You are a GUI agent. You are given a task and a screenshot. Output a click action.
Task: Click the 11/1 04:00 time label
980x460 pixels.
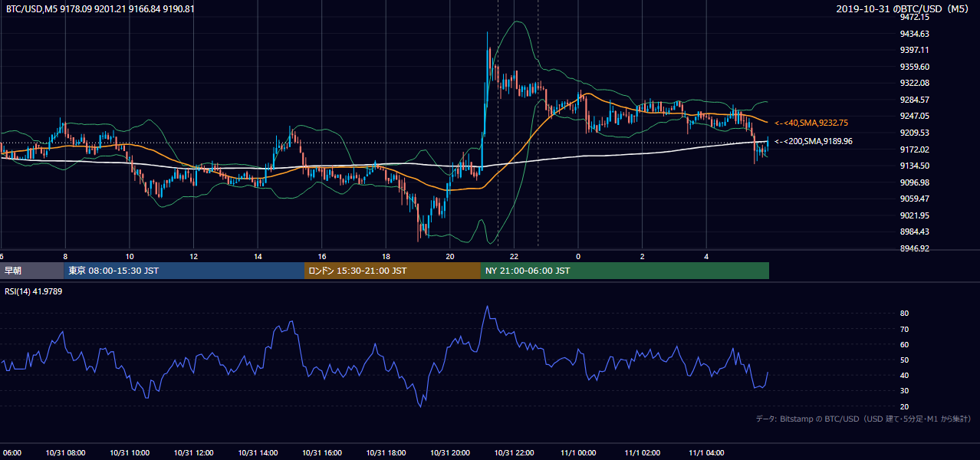pyautogui.click(x=706, y=452)
